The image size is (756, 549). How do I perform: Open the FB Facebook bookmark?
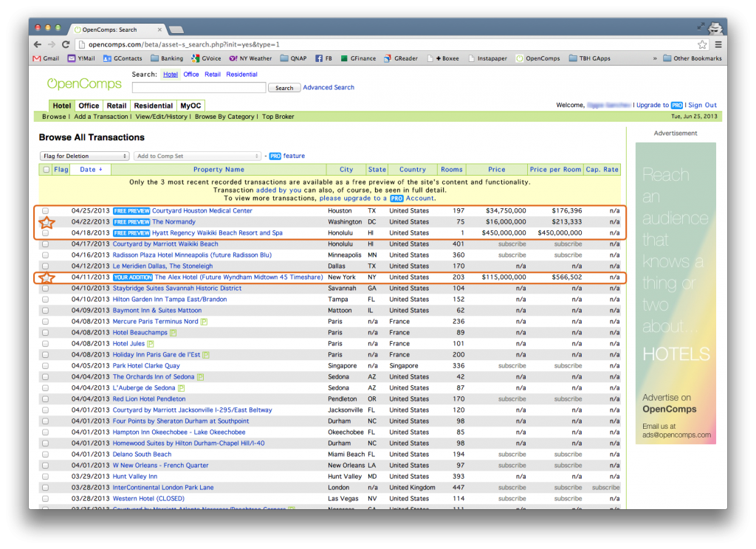[323, 58]
